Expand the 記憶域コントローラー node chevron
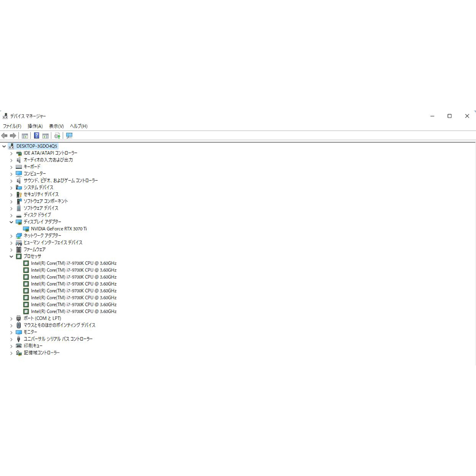This screenshot has width=476, height=476. 11,353
